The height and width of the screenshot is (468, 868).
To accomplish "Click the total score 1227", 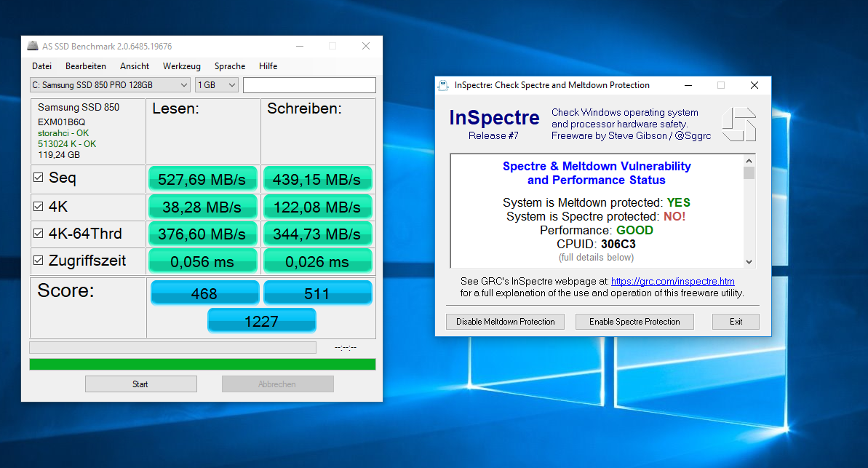I will click(x=261, y=321).
